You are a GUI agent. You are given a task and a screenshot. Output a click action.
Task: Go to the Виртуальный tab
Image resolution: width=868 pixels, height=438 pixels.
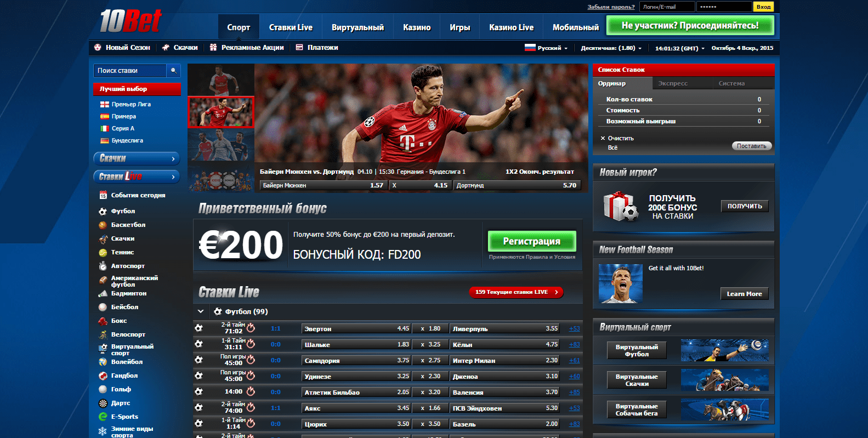(358, 27)
